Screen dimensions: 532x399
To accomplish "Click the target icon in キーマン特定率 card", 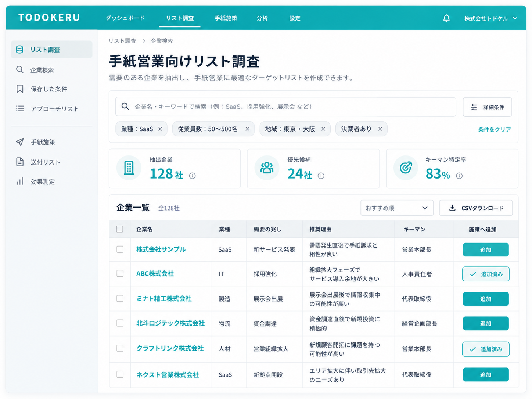I will click(x=406, y=168).
